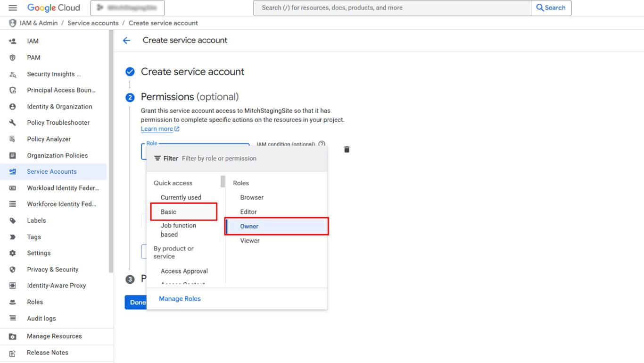Click the back arrow beside Create service account
Image resolution: width=644 pixels, height=363 pixels.
click(126, 41)
